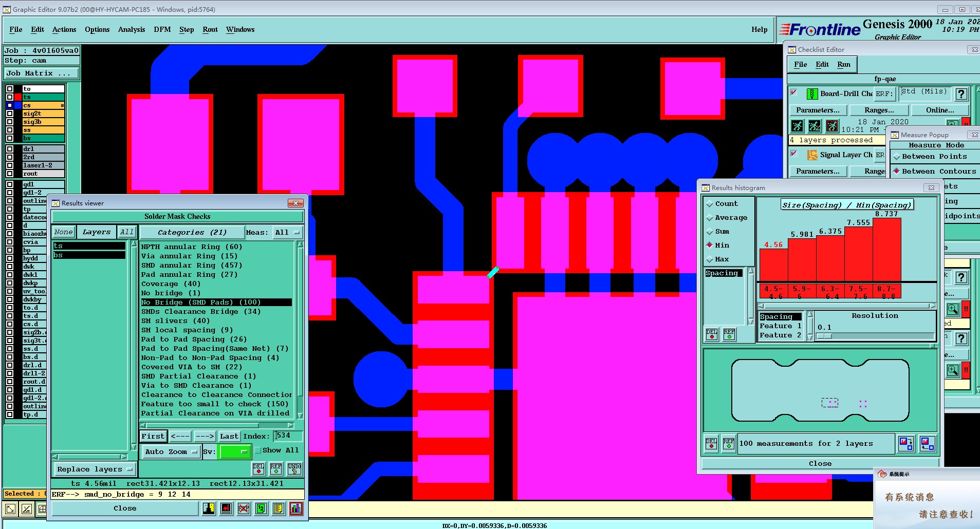Click the Help menu
Viewport: 980px width, 529px height.
(x=759, y=29)
